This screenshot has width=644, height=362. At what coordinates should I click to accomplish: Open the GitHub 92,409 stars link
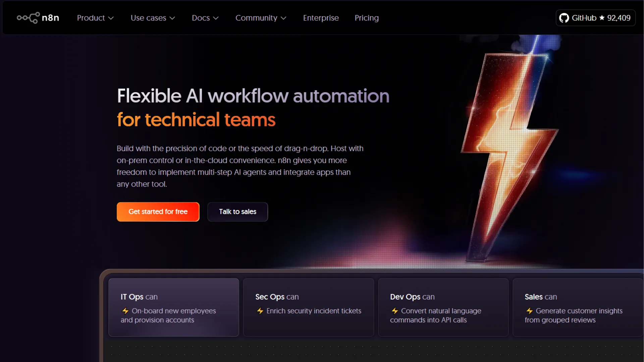(595, 18)
